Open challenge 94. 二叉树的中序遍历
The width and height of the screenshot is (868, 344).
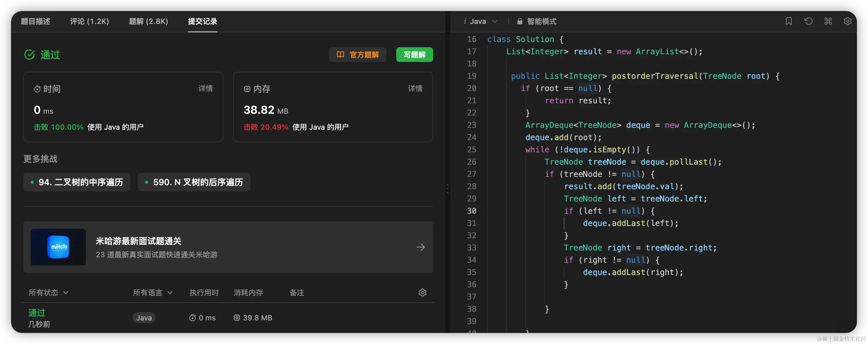tap(77, 182)
